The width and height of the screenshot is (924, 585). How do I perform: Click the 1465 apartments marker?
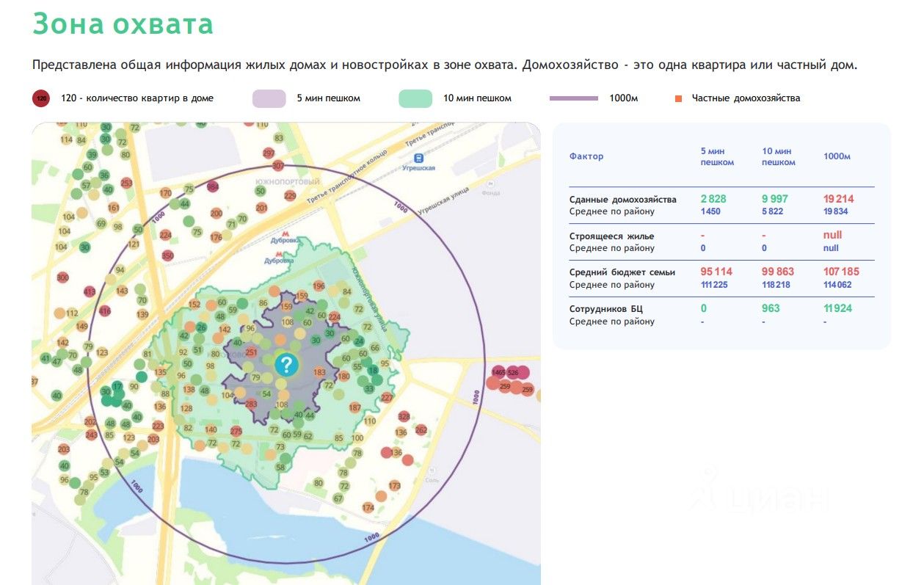click(498, 373)
